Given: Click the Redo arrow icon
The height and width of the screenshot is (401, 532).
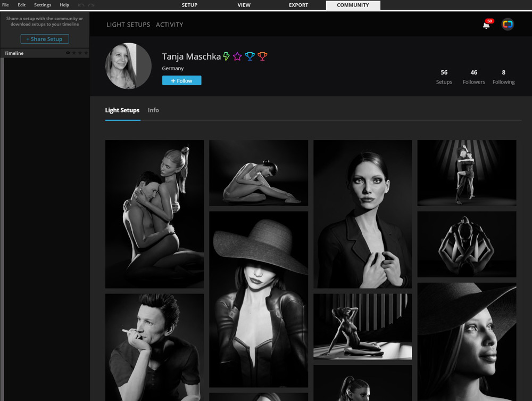Looking at the screenshot, I should (91, 5).
